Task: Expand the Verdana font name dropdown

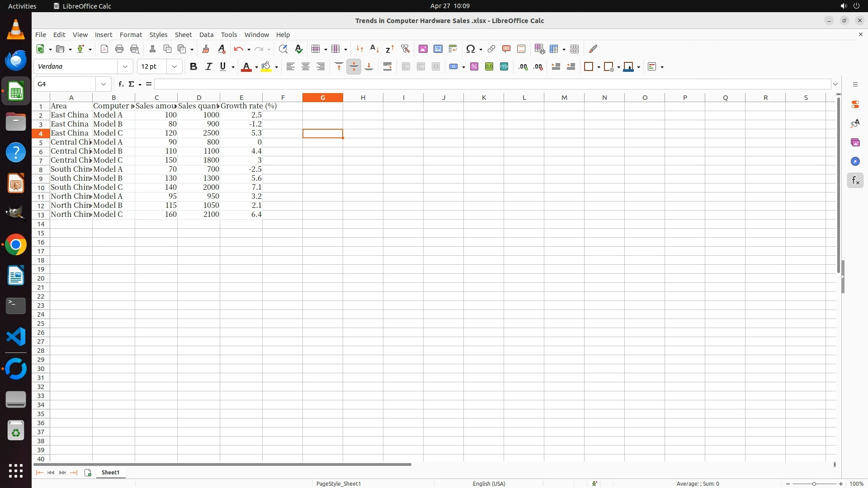Action: coord(125,67)
